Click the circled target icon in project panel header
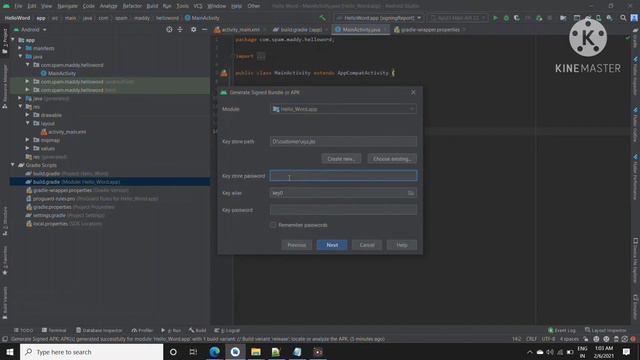The height and width of the screenshot is (360, 640). (169, 29)
